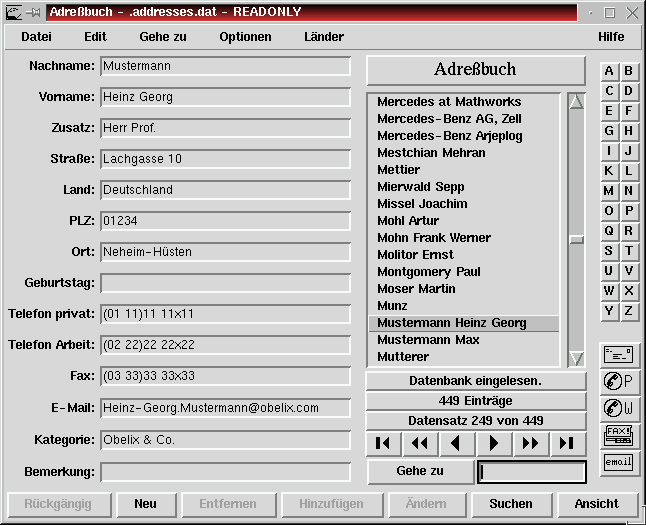Click the empty Bemerkung field
Viewport: 646px width, 525px height.
point(225,472)
